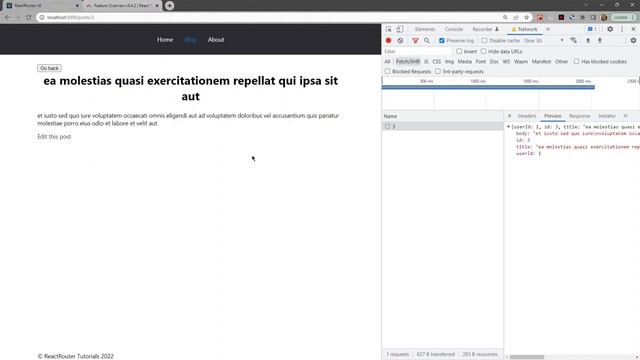Close the ReactRouter v6 browser tab

77,6
